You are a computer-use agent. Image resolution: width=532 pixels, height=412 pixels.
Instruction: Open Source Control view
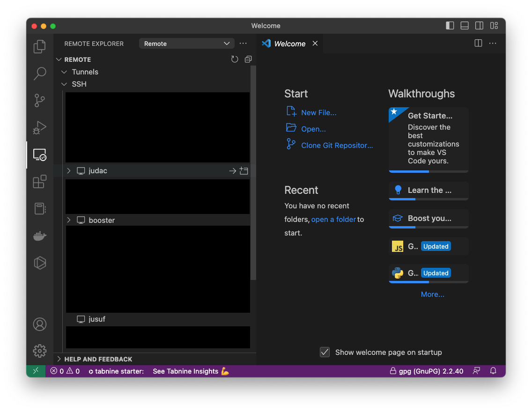coord(40,100)
